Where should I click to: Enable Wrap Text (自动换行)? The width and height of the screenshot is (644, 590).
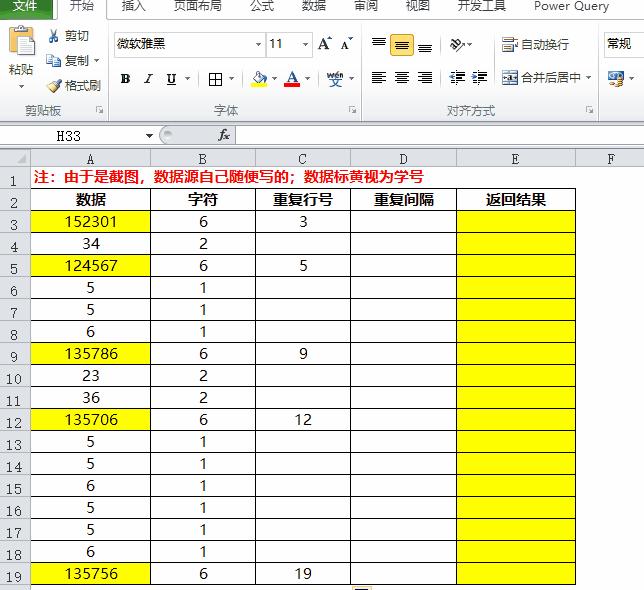tap(535, 44)
